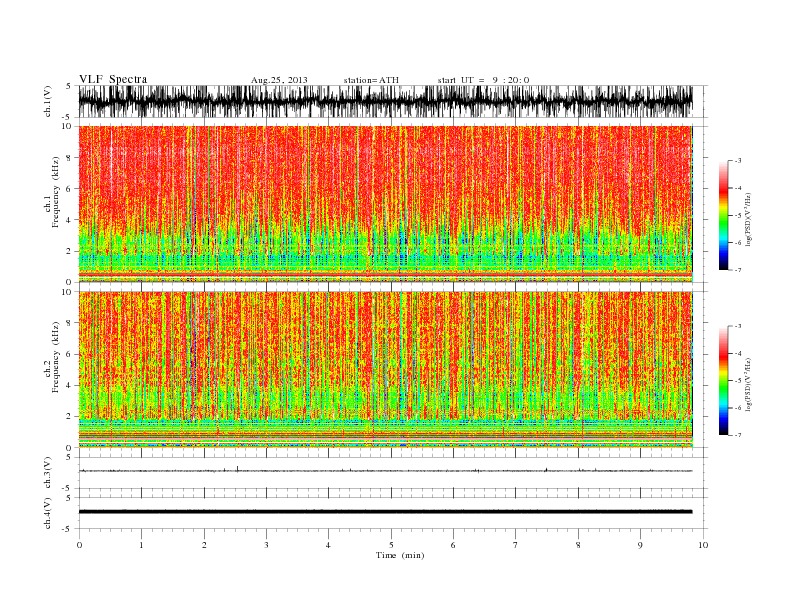The width and height of the screenshot is (792, 612).
Task: Click inside the ch.2 frequency spectrogram
Action: [x=385, y=370]
